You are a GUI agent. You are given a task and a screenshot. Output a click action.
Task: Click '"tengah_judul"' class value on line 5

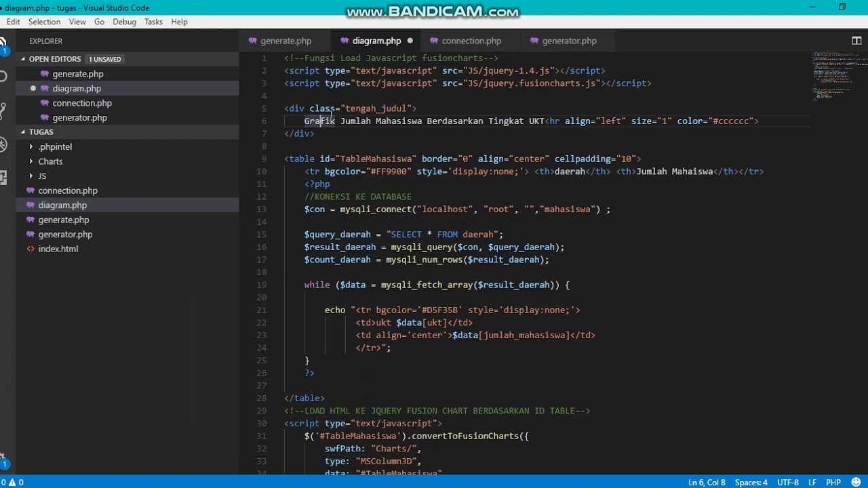(376, 108)
